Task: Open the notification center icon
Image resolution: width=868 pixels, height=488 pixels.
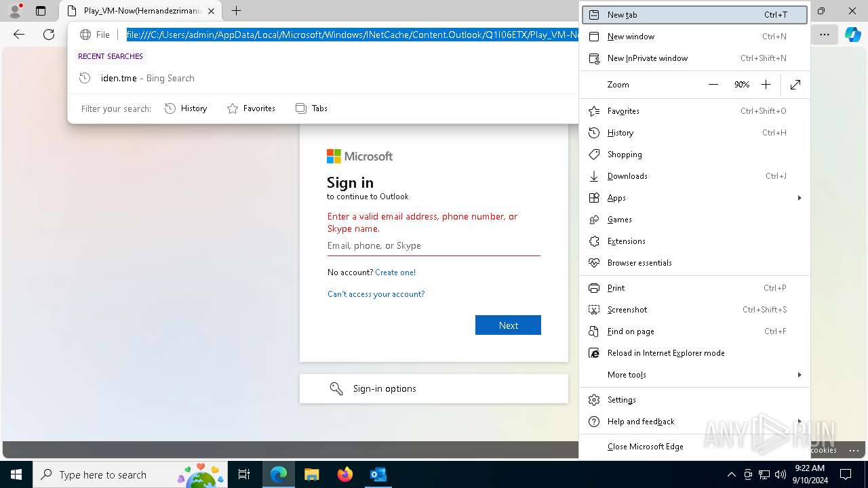Action: point(846,474)
